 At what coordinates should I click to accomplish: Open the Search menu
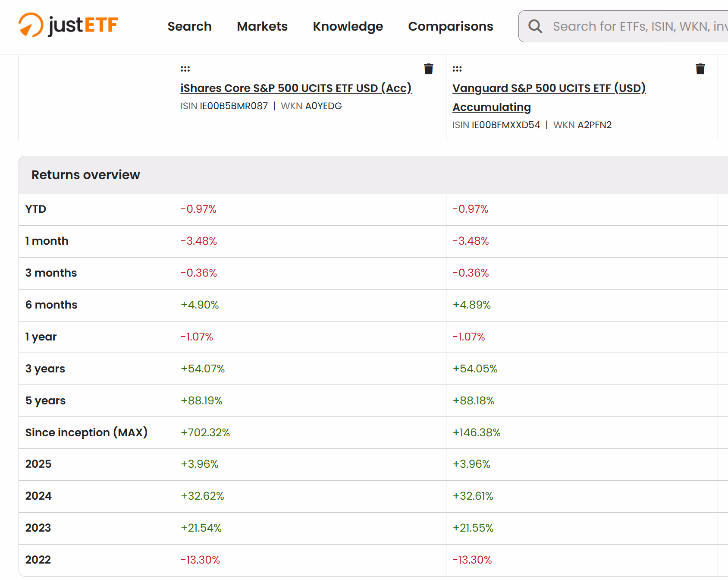(x=189, y=26)
